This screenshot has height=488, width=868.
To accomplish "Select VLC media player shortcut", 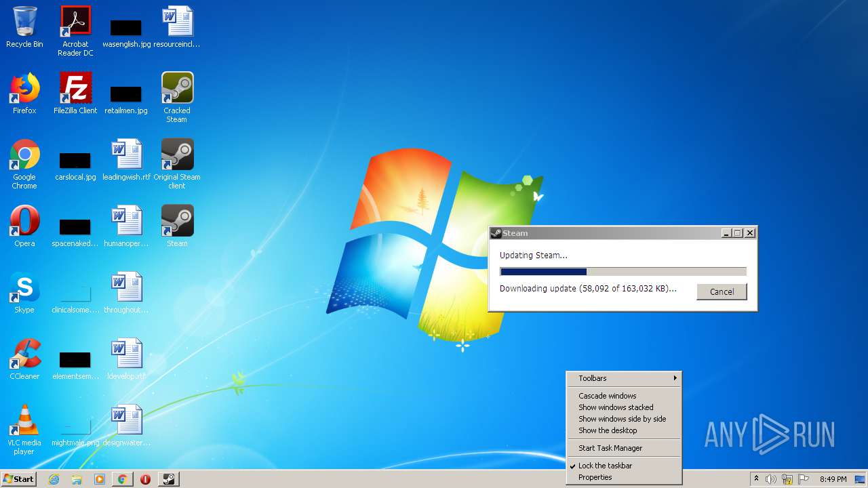I will coord(24,430).
